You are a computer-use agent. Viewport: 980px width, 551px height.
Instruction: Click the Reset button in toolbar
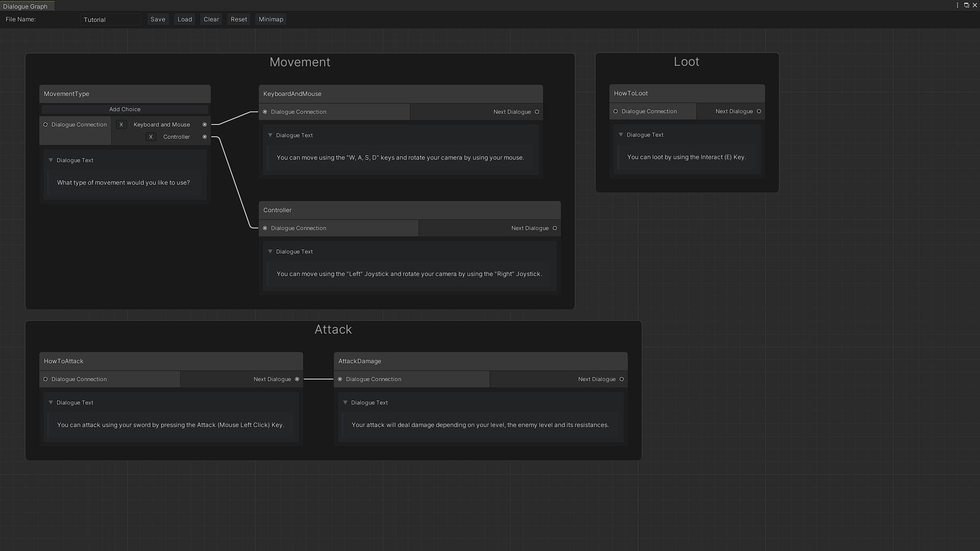(x=238, y=19)
